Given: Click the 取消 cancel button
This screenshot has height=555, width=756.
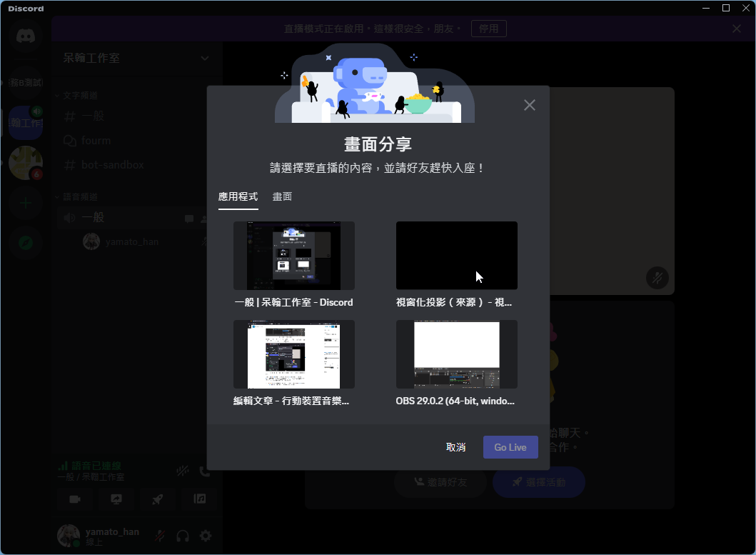Looking at the screenshot, I should [456, 447].
